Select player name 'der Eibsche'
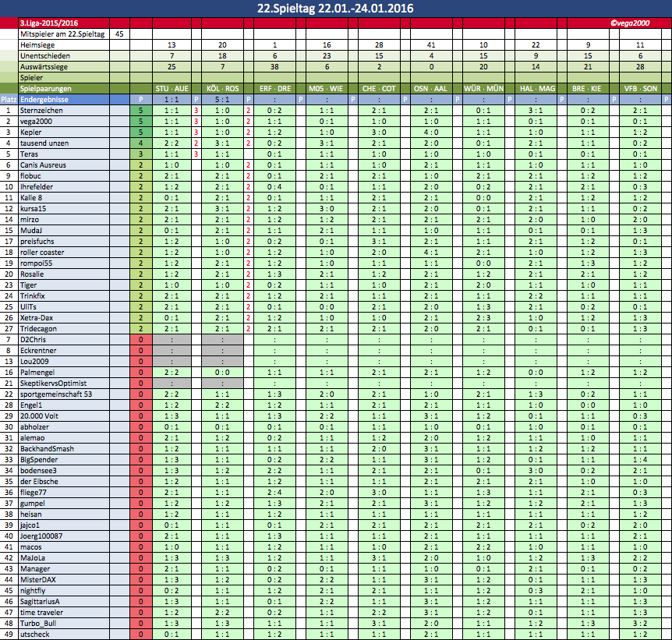The image size is (672, 640). click(39, 482)
